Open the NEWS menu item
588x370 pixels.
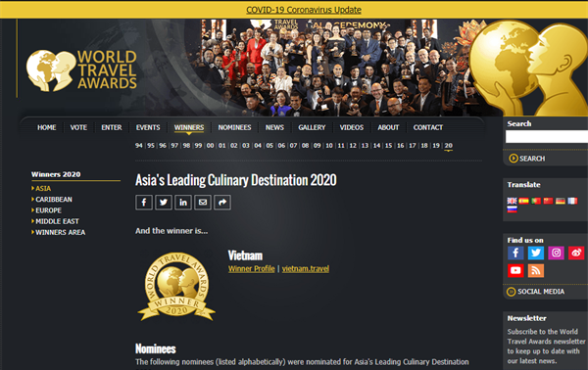(274, 127)
